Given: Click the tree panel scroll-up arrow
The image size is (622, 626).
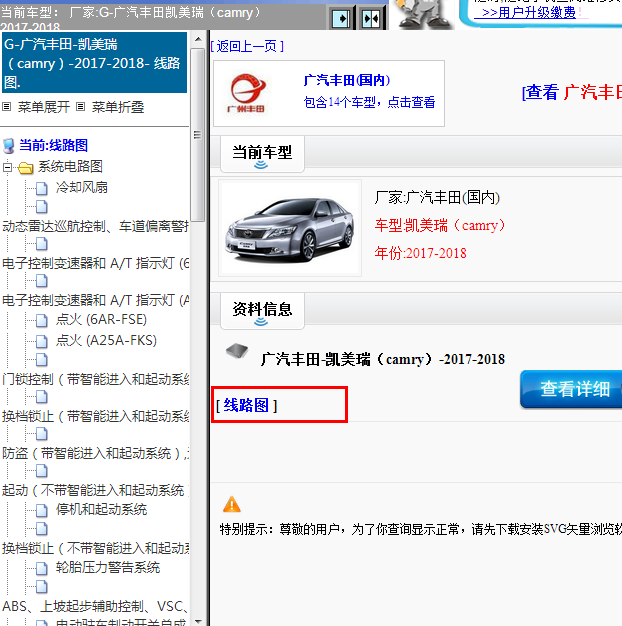Looking at the screenshot, I should 198,39.
